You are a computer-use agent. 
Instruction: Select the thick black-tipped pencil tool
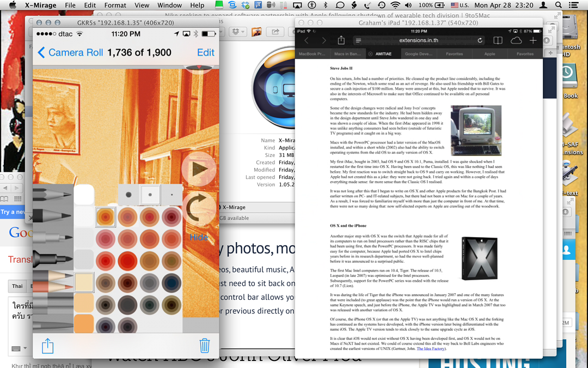click(52, 216)
